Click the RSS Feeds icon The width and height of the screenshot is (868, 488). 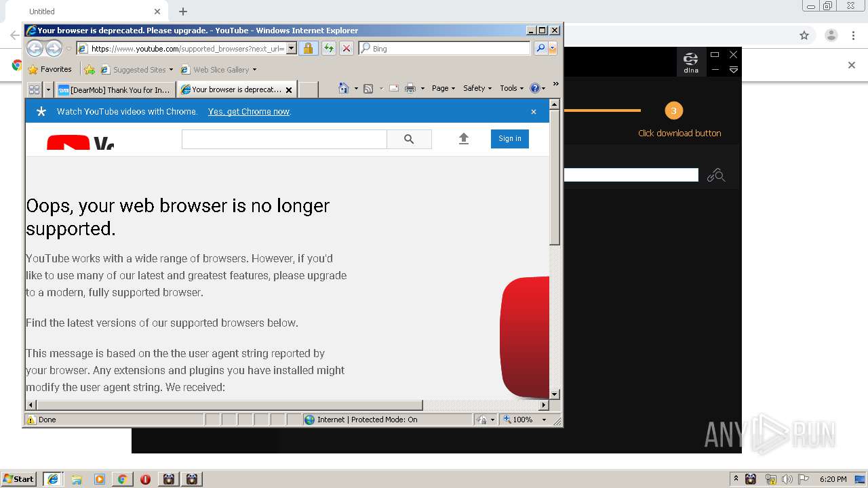(x=368, y=88)
